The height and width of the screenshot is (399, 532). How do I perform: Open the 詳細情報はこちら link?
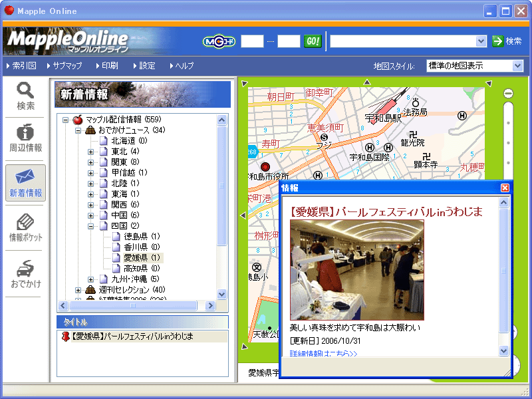(323, 354)
